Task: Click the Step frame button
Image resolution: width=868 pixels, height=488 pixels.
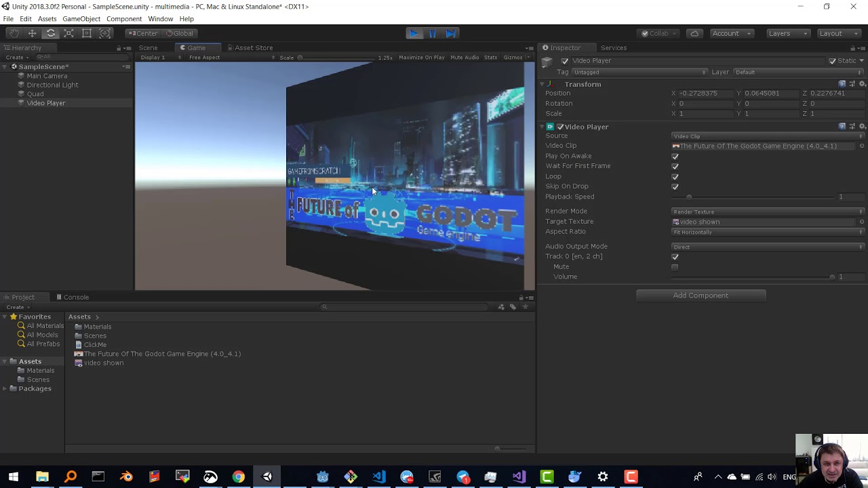Action: point(451,33)
